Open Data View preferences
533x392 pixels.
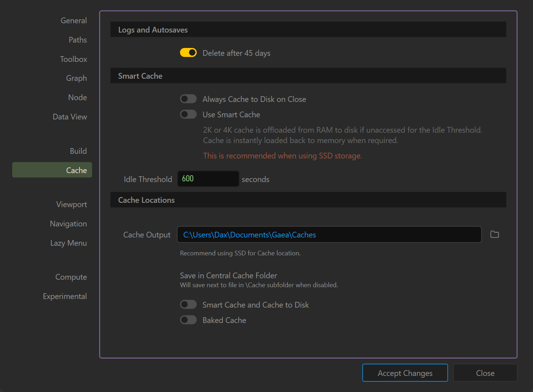[70, 117]
